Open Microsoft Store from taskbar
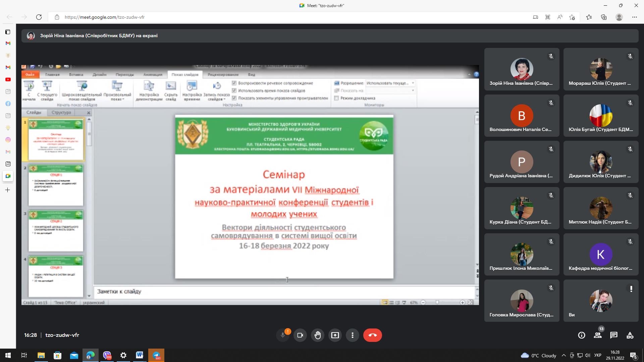This screenshot has height=362, width=644. tap(57, 355)
